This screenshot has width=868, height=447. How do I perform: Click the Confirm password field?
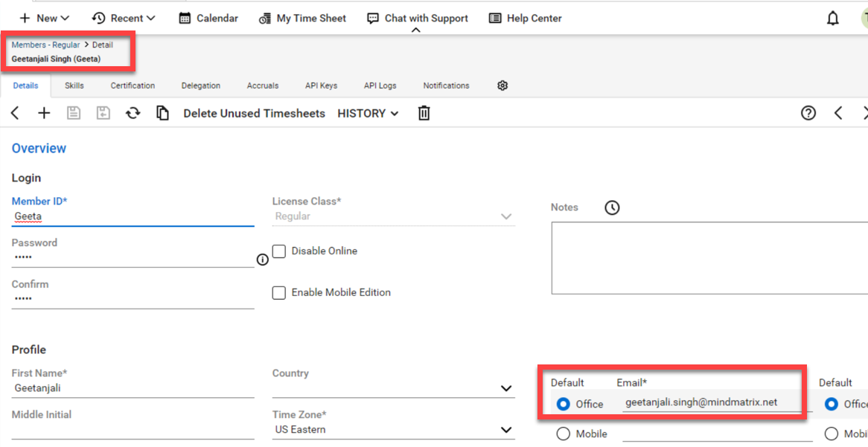pyautogui.click(x=133, y=299)
